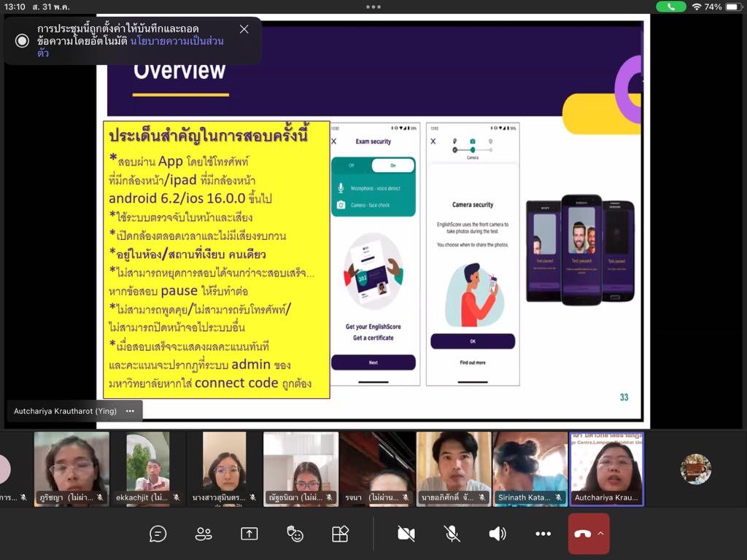747x560 pixels.
Task: Open the apps and views icon
Action: tap(340, 534)
